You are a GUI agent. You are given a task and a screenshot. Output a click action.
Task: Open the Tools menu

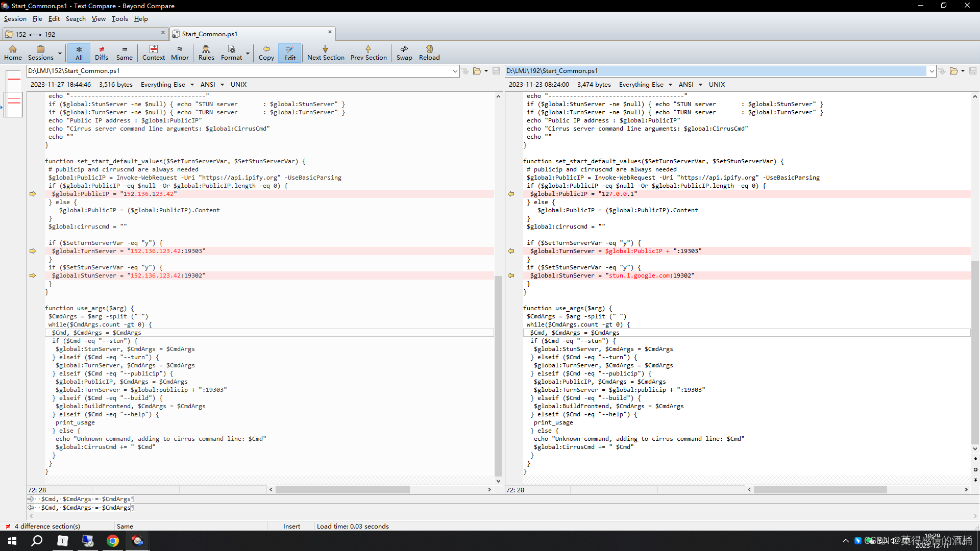coord(119,19)
